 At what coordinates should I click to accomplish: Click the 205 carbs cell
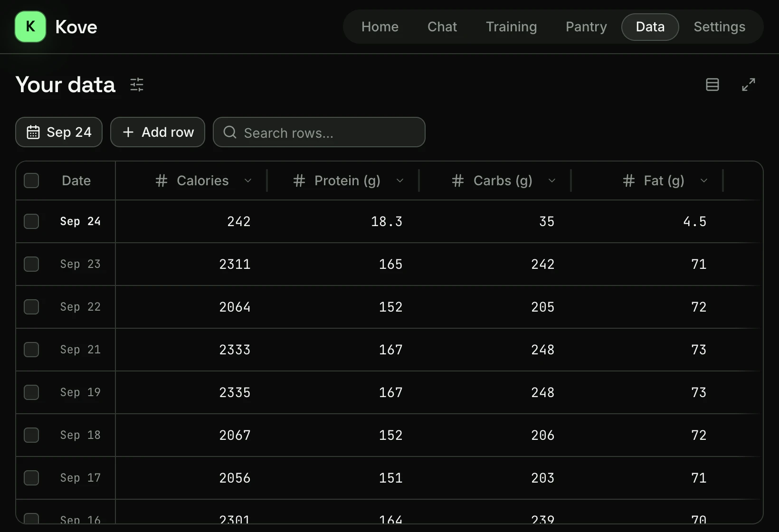tap(495, 307)
